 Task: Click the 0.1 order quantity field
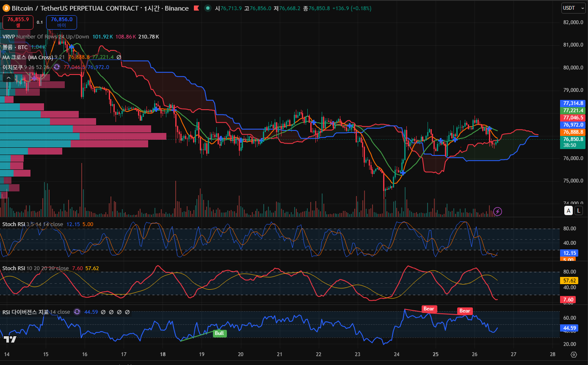[x=40, y=22]
